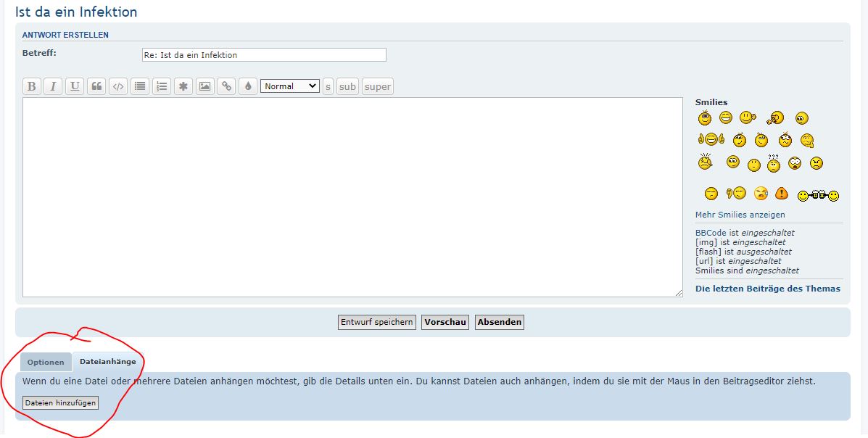Screen dimensions: 868x438
Task: Insert code tag with the code icon
Action: (x=118, y=86)
